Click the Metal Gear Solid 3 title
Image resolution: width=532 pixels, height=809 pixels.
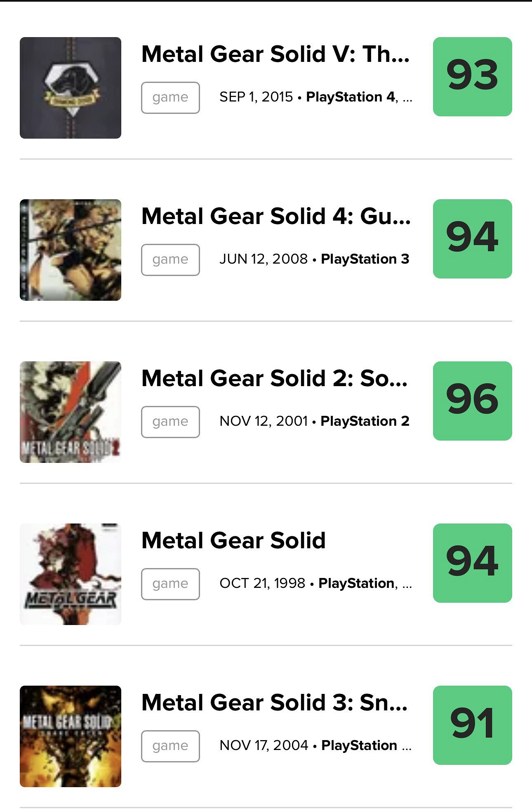point(274,703)
